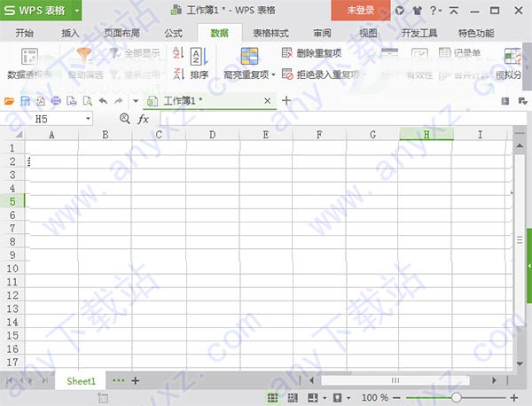Screen dimensions: 532x406
Task: Add a new sheet with plus button
Action: click(135, 380)
